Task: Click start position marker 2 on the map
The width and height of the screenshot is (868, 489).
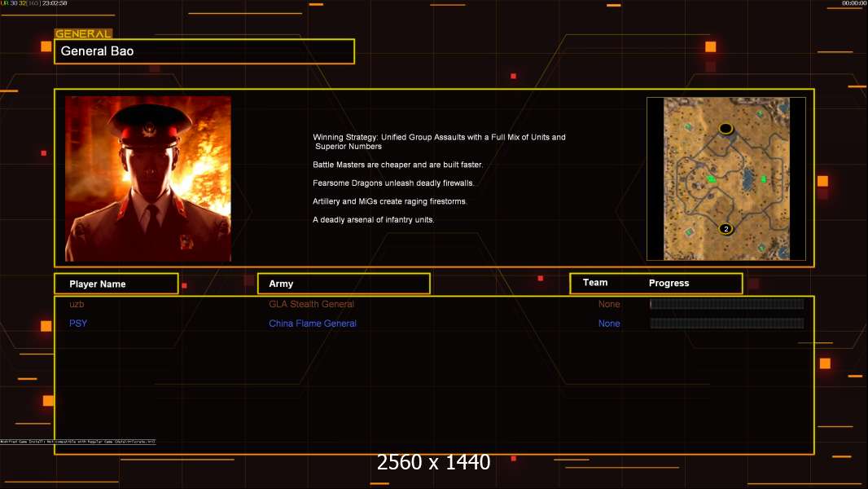Action: pyautogui.click(x=726, y=229)
